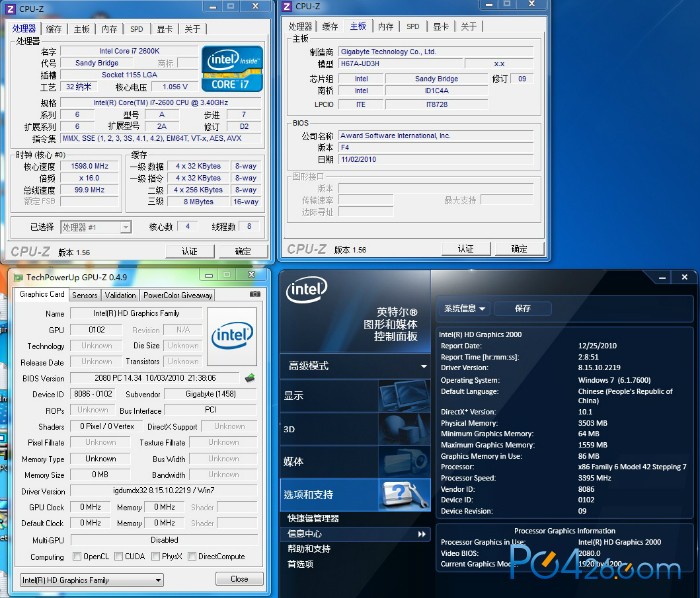This screenshot has height=598, width=700.
Task: Click 确定 button in left CPU-Z
Action: pyautogui.click(x=243, y=251)
